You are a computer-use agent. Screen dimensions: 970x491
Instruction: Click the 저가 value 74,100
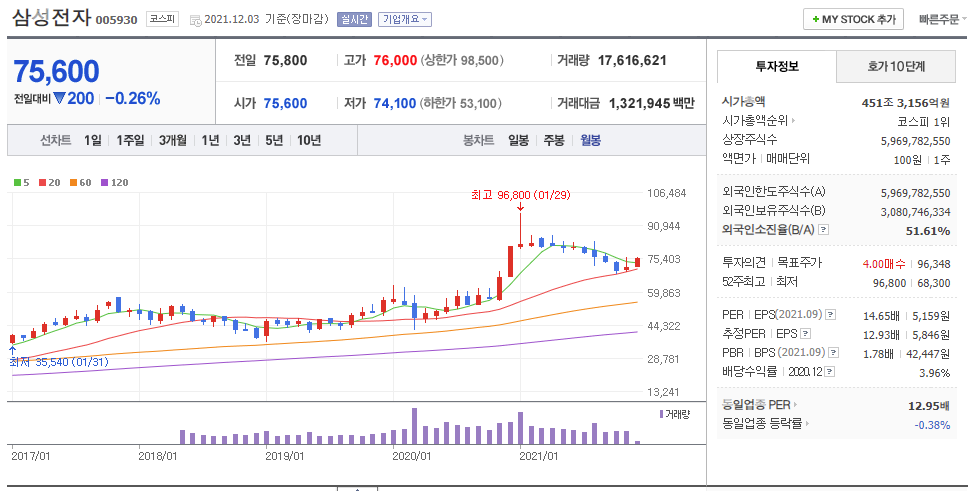click(395, 103)
